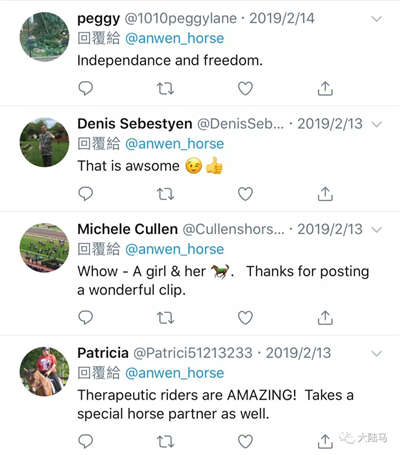This screenshot has height=455, width=400.
Task: Like peggy's tweet with heart icon
Action: point(245,88)
